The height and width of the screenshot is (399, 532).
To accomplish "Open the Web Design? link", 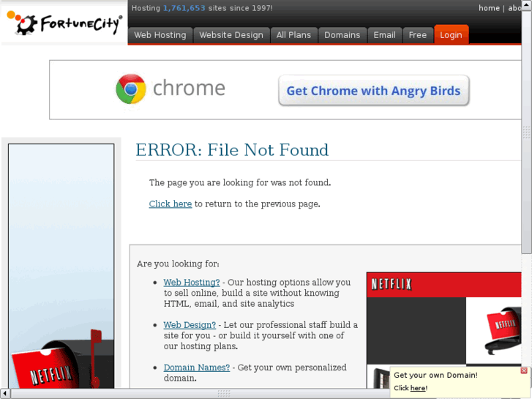I will [x=190, y=324].
